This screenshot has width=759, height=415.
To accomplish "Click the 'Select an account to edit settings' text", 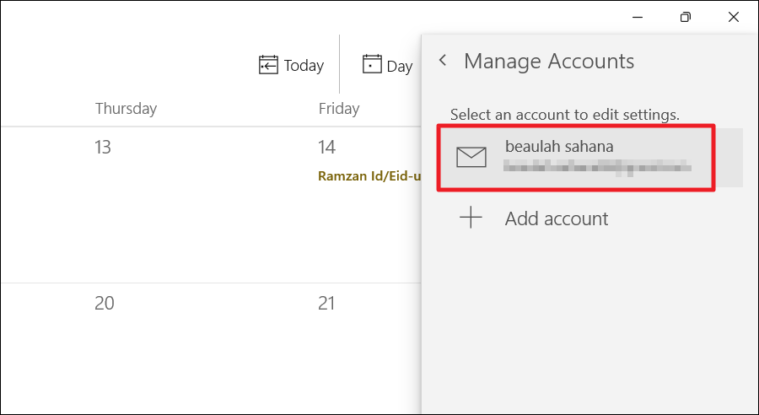I will pyautogui.click(x=564, y=115).
